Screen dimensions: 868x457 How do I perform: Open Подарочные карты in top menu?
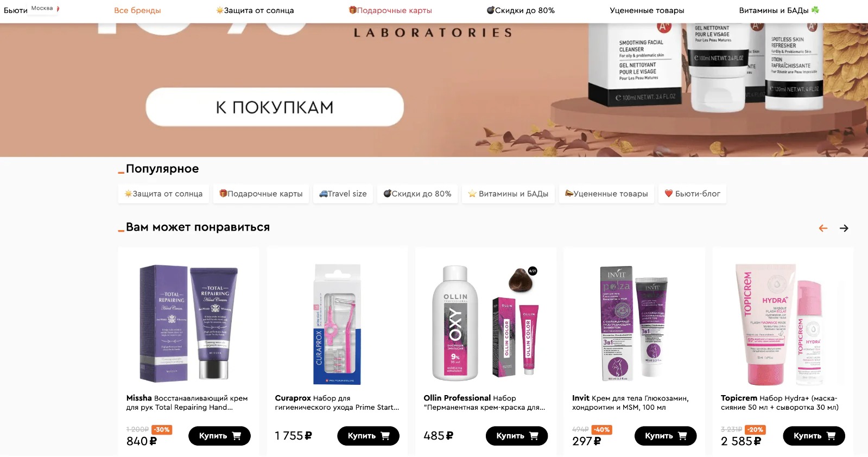point(390,10)
